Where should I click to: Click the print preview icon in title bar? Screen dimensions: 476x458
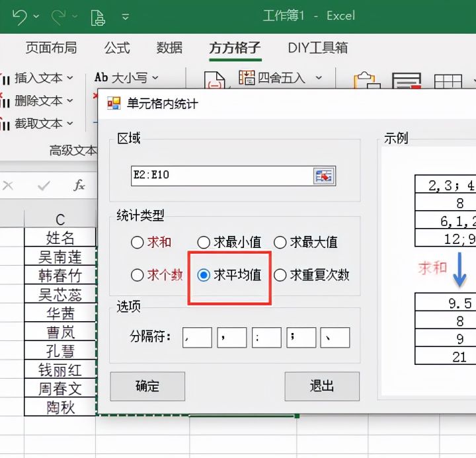(x=98, y=17)
